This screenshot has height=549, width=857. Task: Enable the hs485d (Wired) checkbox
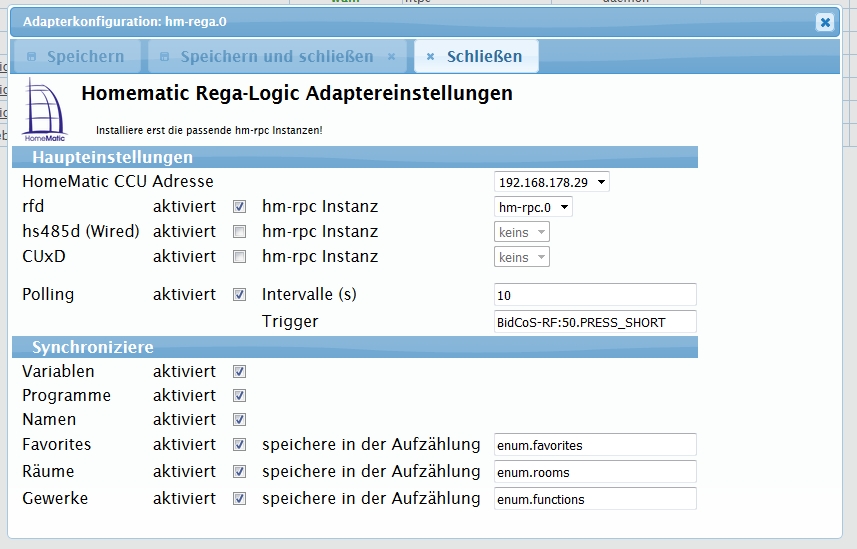pyautogui.click(x=239, y=232)
